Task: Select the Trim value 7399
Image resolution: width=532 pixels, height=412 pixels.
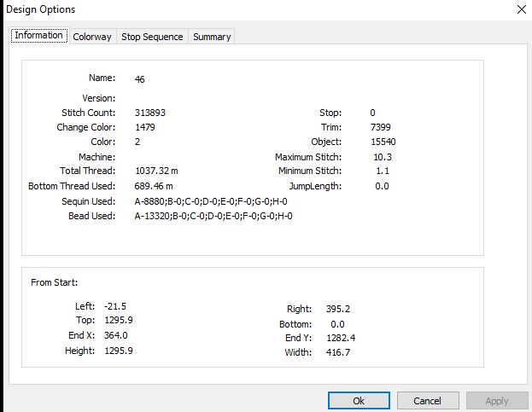Action: tap(381, 127)
